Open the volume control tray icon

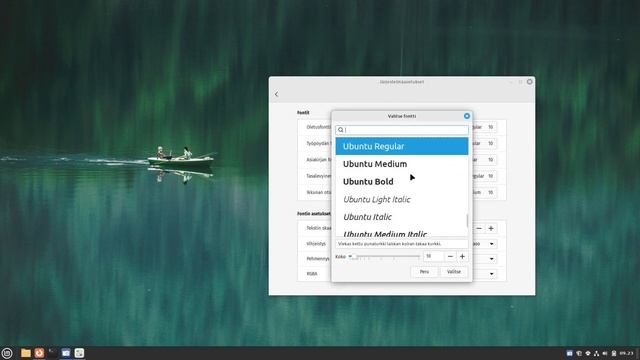605,353
